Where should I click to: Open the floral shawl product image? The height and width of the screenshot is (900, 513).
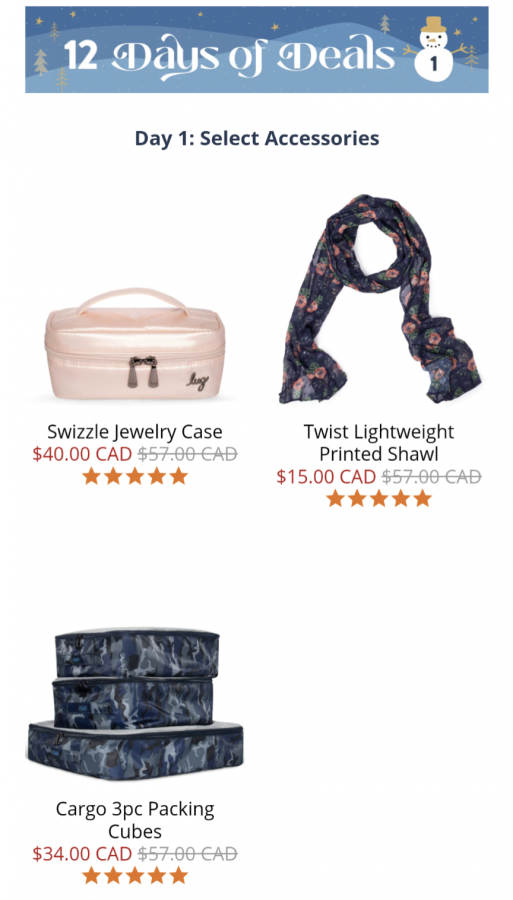(x=379, y=298)
